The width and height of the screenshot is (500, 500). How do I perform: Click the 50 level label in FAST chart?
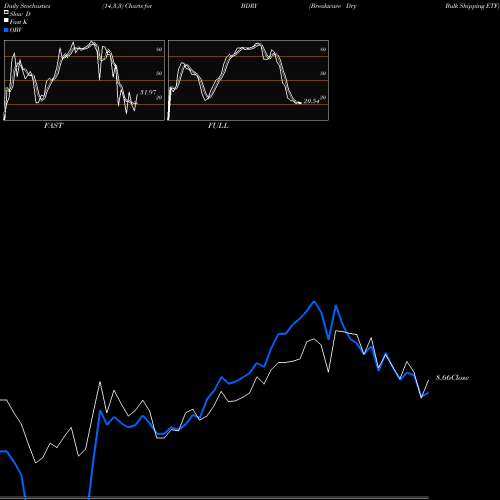(x=159, y=73)
